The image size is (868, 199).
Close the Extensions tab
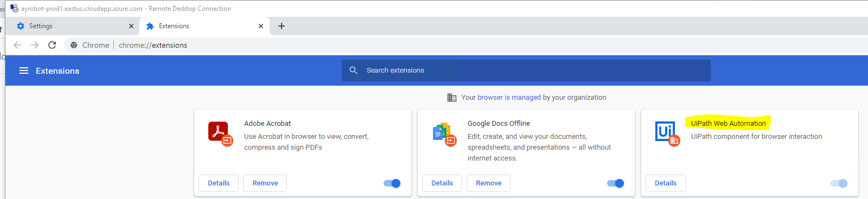coord(261,26)
